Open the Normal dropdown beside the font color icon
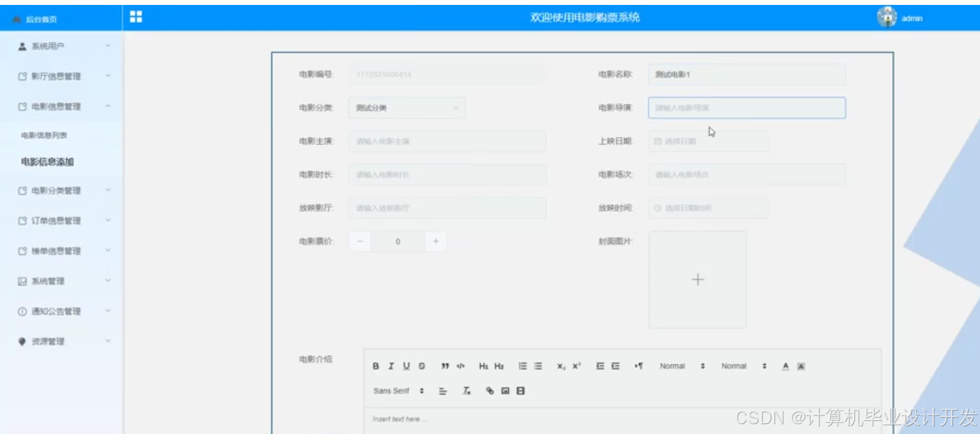The image size is (980, 434). (744, 366)
